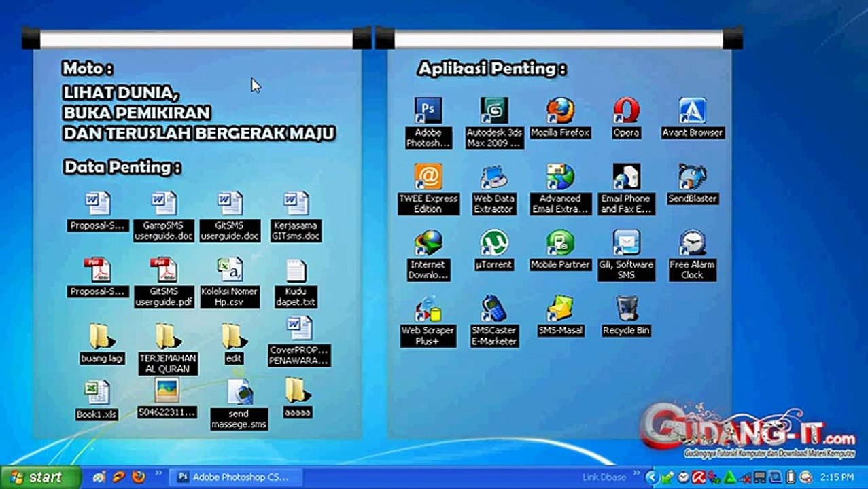Click Link Dbase toolbar label

coord(606,477)
